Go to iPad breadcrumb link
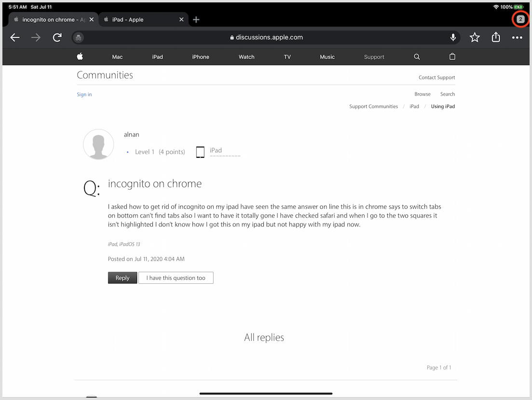Screen dimensions: 532x400 tap(414, 106)
